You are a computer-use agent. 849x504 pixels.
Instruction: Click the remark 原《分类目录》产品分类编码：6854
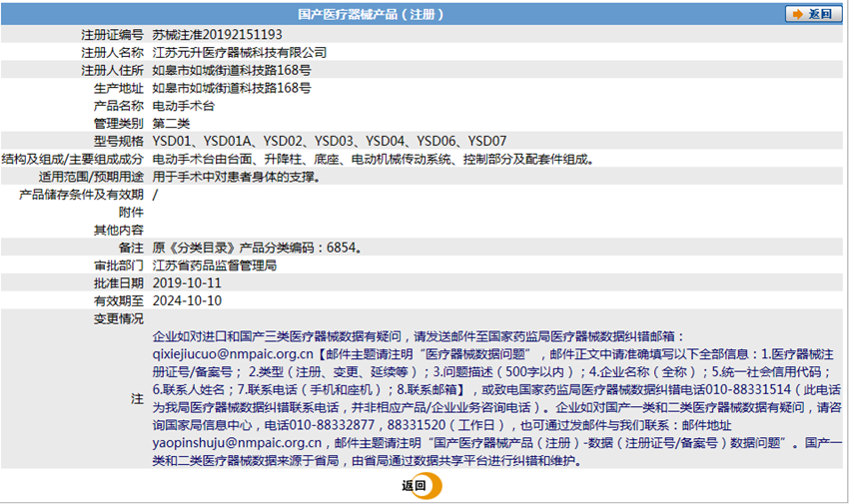tap(257, 248)
